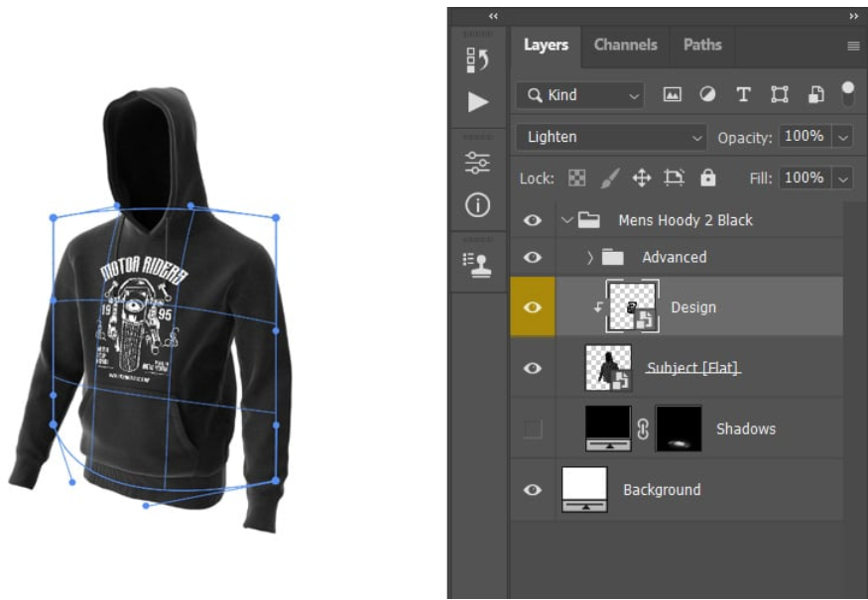
Task: Hide the Subject [Flat] layer
Action: tap(533, 368)
